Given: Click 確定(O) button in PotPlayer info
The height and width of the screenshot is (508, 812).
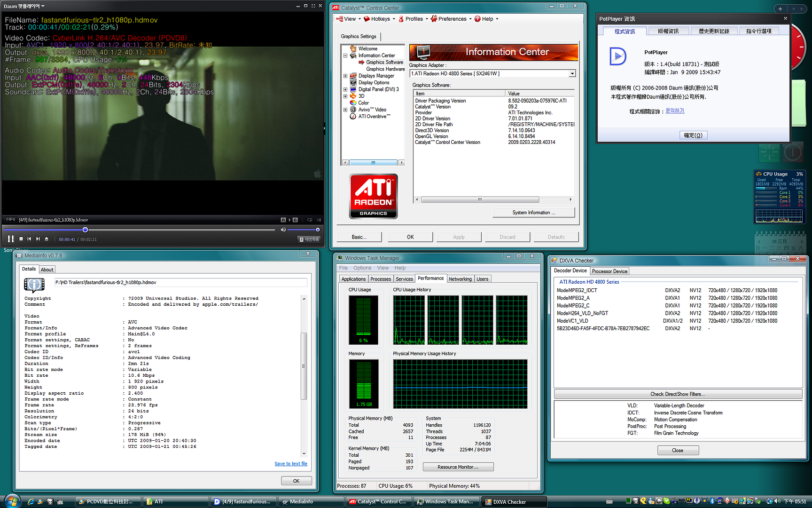Looking at the screenshot, I should tap(693, 135).
